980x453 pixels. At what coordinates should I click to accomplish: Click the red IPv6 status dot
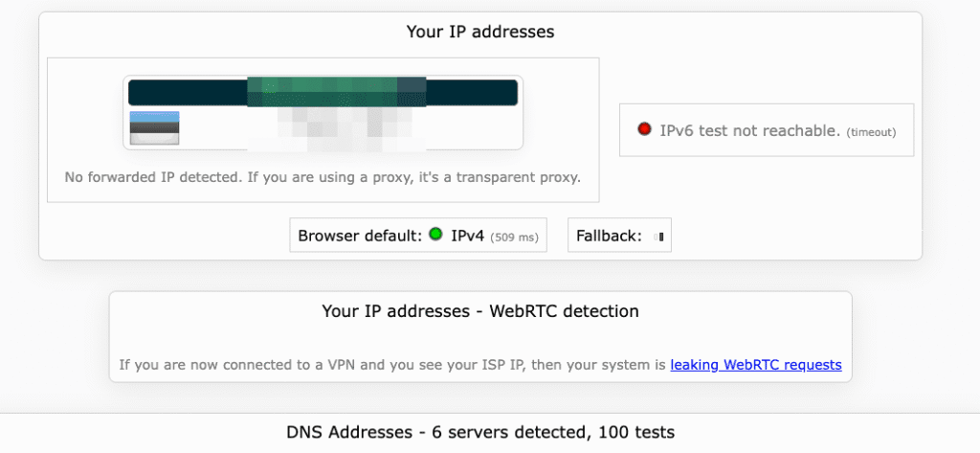click(x=644, y=129)
